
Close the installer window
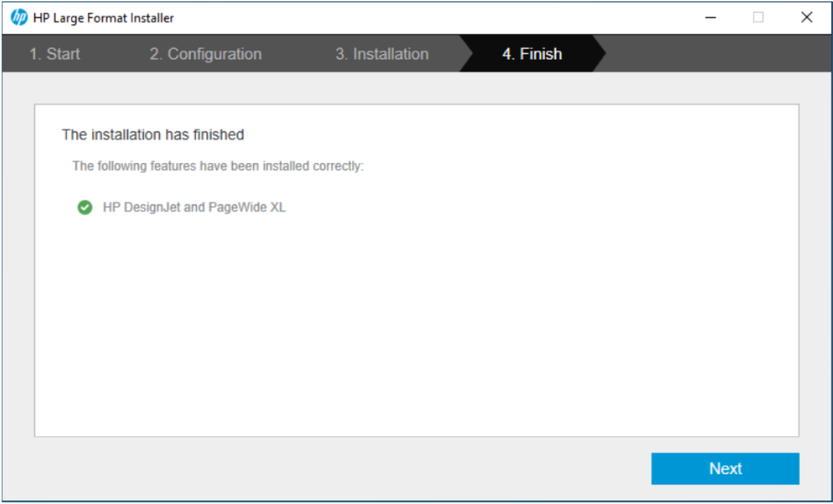[x=806, y=18]
